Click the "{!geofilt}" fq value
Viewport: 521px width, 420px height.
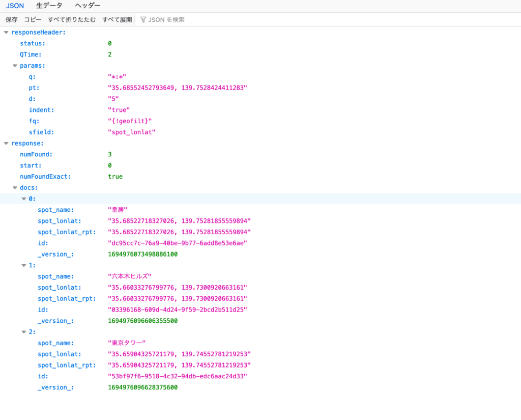click(x=130, y=121)
